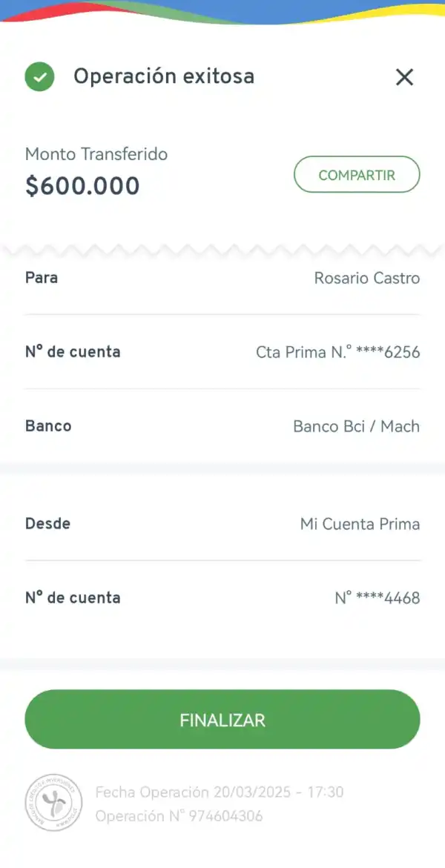Close the transfer receipt with the X
445x868 pixels.
(x=404, y=77)
